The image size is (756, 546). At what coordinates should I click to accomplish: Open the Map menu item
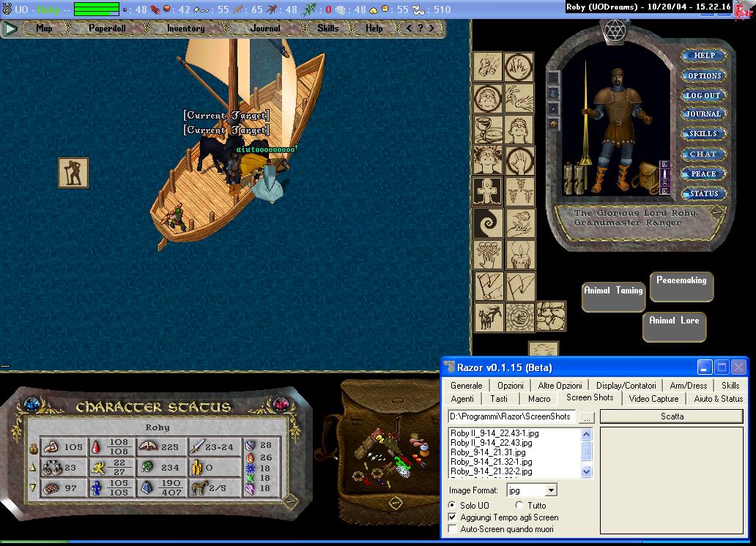pos(44,28)
